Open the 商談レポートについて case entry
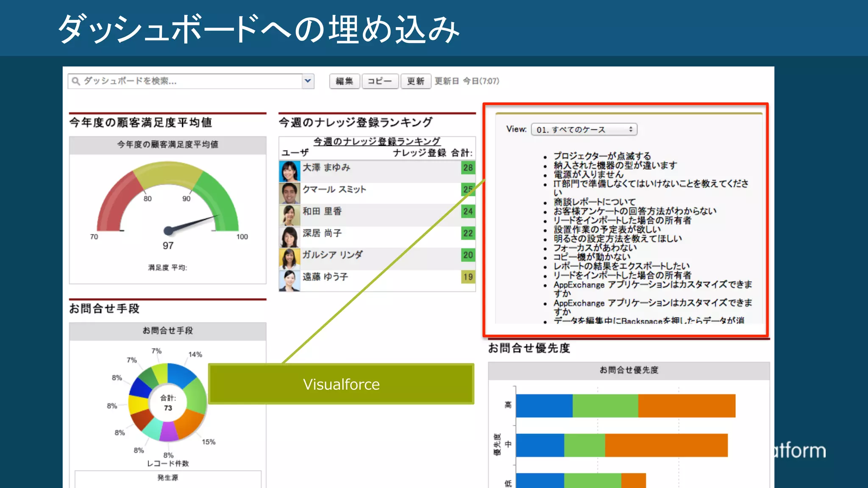Screen dimensions: 868x488 594,202
